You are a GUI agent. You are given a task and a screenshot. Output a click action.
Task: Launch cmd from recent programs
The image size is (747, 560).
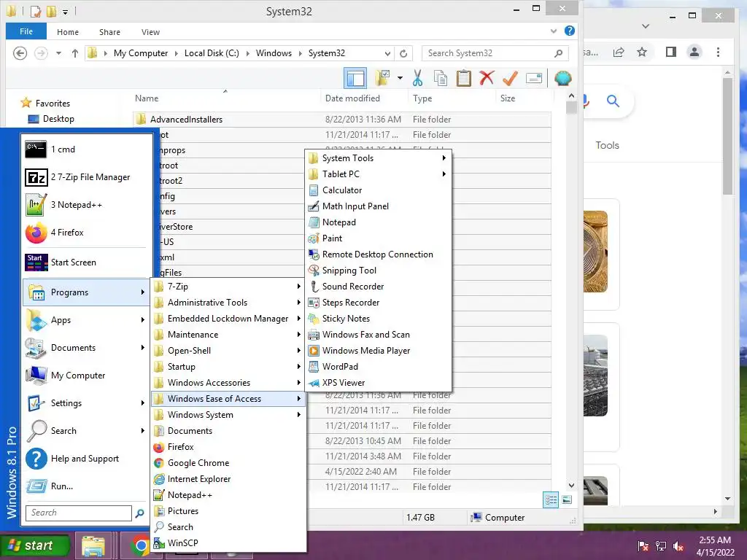[87, 149]
